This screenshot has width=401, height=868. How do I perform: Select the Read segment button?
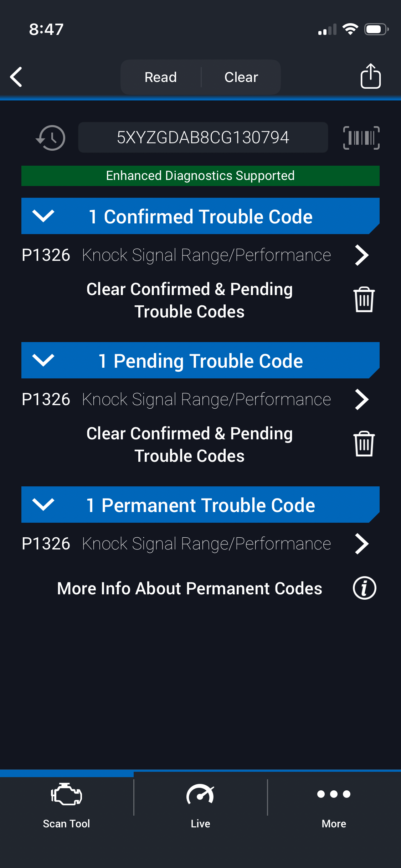pyautogui.click(x=161, y=77)
